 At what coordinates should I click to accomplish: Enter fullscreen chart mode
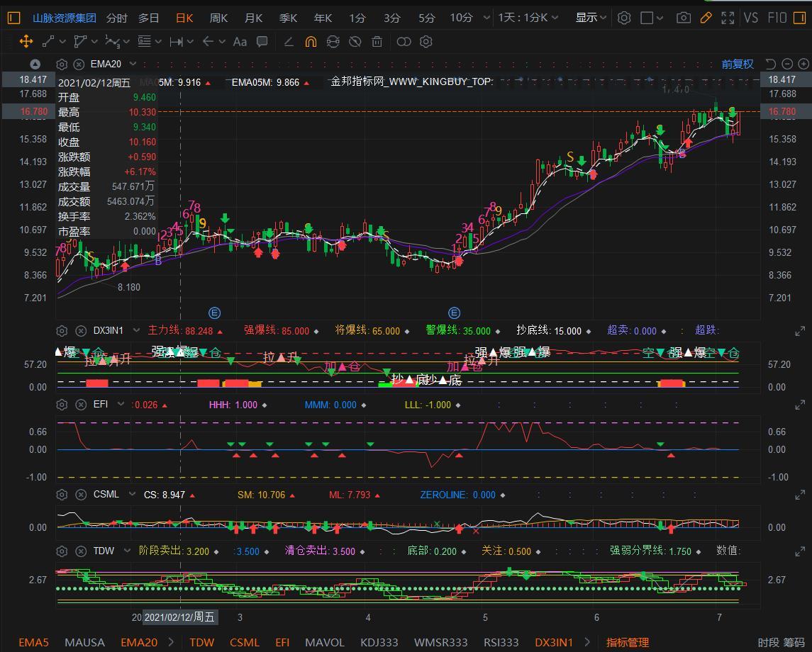coord(728,18)
